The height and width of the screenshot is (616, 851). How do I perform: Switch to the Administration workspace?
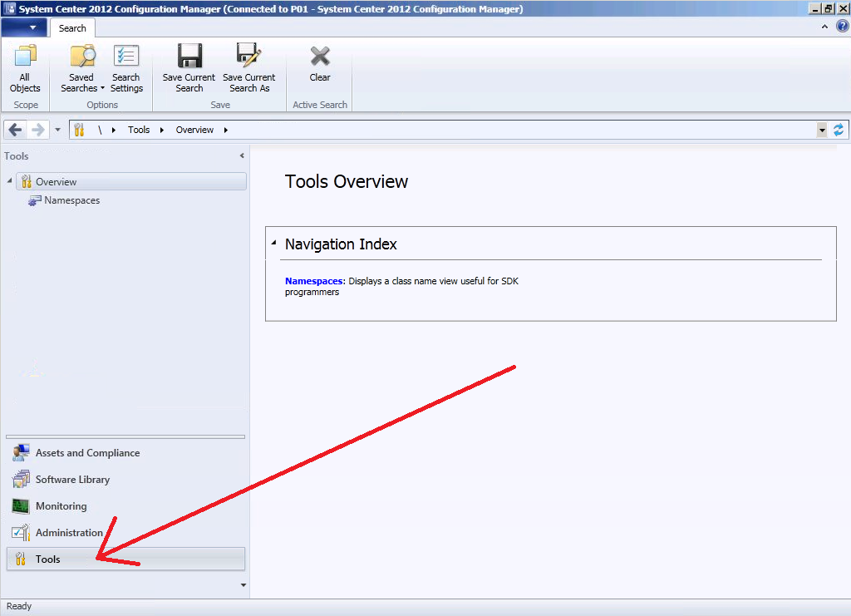point(126,532)
